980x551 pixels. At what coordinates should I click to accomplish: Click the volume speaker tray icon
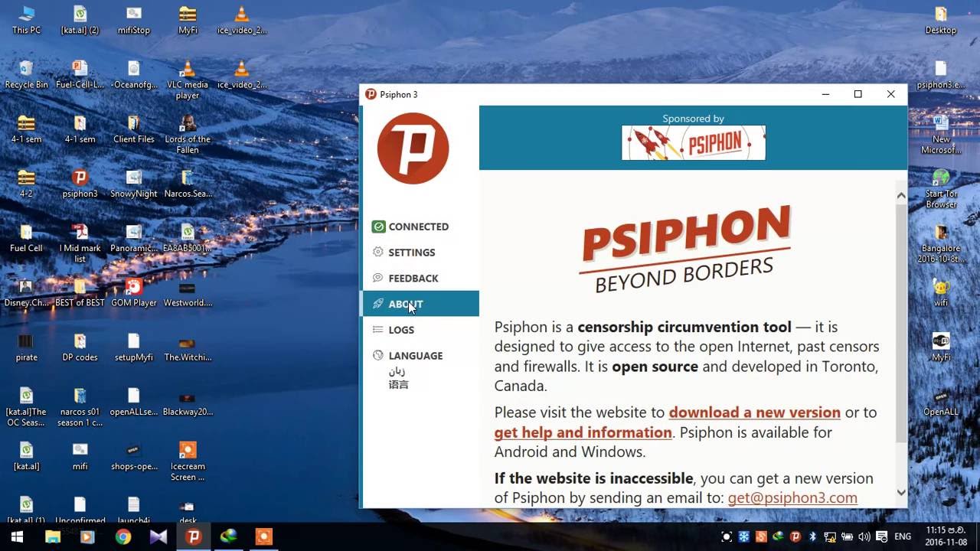tap(864, 536)
